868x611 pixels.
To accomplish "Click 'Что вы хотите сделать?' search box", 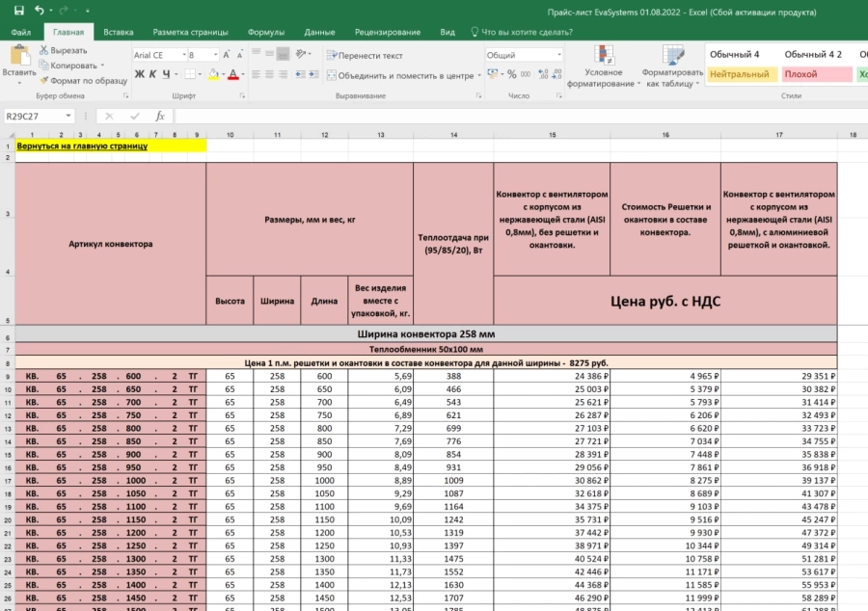I will coord(522,32).
